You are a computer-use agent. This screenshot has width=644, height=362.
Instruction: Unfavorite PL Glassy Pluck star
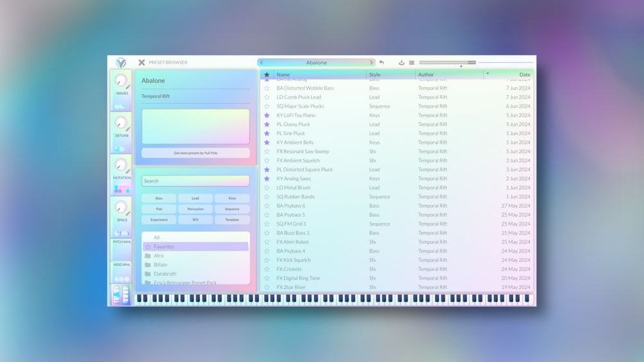click(267, 124)
